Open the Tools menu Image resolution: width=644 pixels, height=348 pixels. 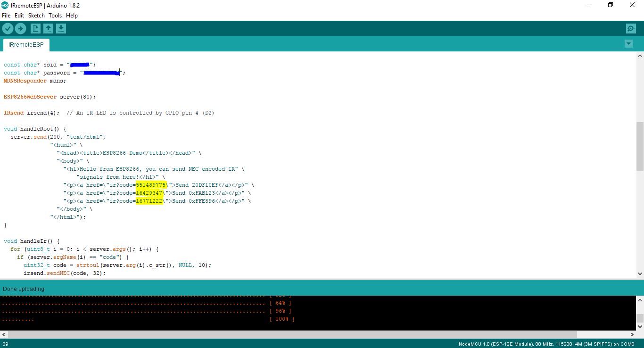[x=55, y=15]
